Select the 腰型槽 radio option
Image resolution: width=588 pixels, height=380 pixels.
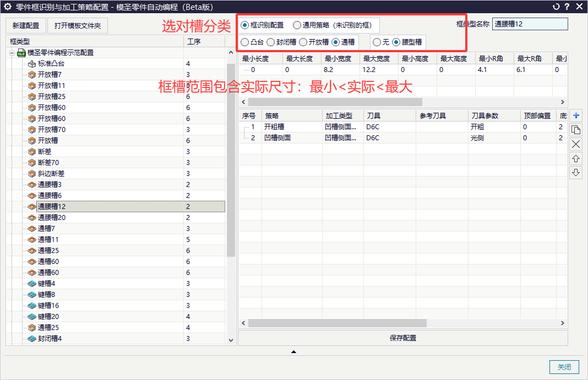(x=396, y=42)
